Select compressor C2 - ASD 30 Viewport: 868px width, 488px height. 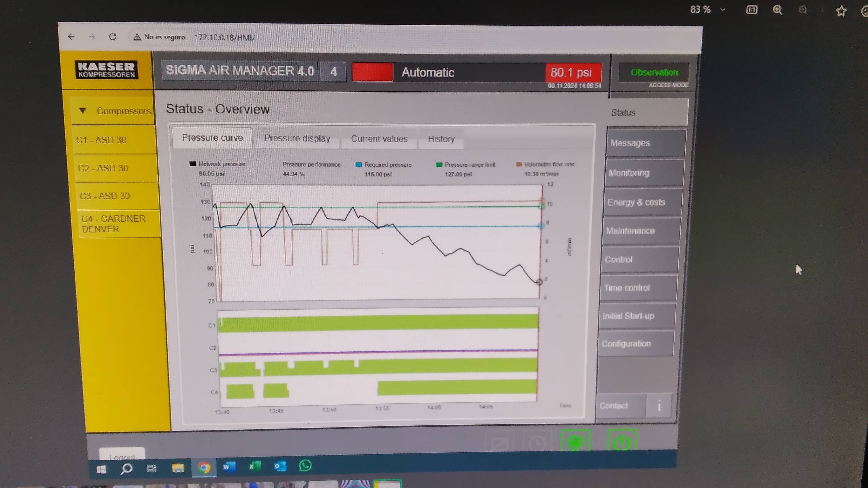[x=116, y=168]
